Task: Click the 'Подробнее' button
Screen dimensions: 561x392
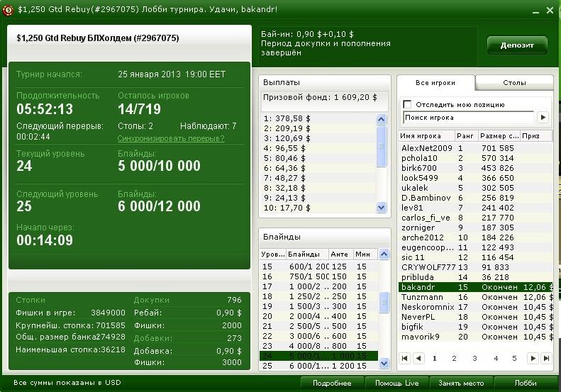Action: (332, 383)
